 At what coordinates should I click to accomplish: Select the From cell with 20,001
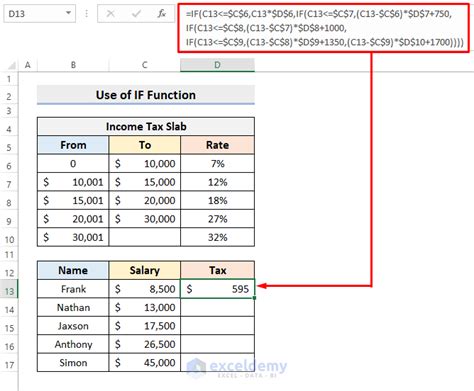pyautogui.click(x=73, y=219)
